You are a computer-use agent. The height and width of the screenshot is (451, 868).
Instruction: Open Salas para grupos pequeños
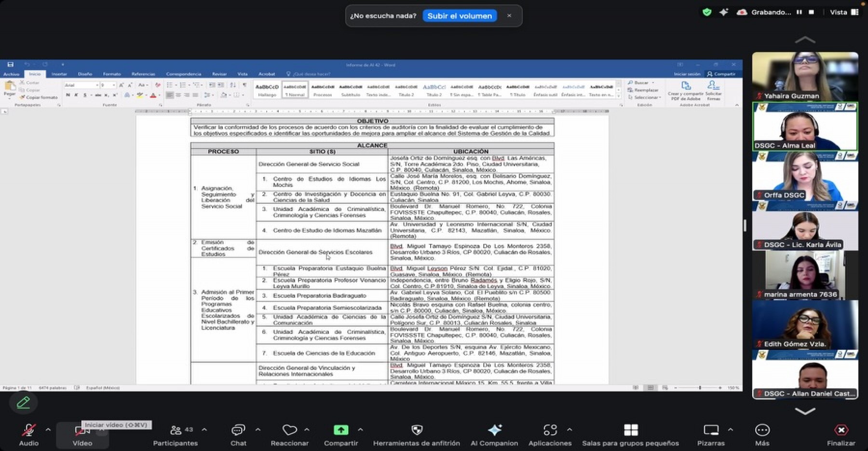[x=630, y=430]
